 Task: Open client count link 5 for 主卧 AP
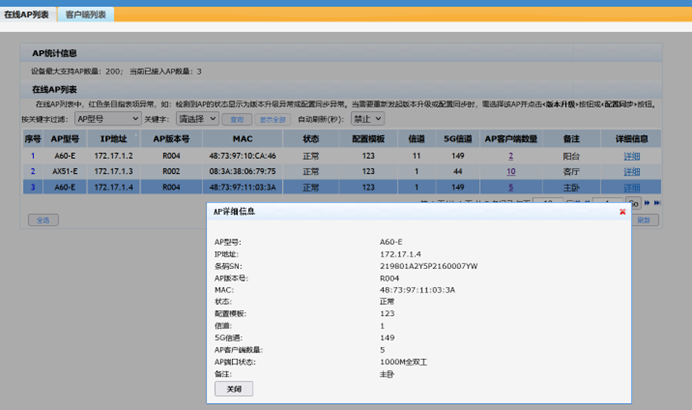point(511,188)
